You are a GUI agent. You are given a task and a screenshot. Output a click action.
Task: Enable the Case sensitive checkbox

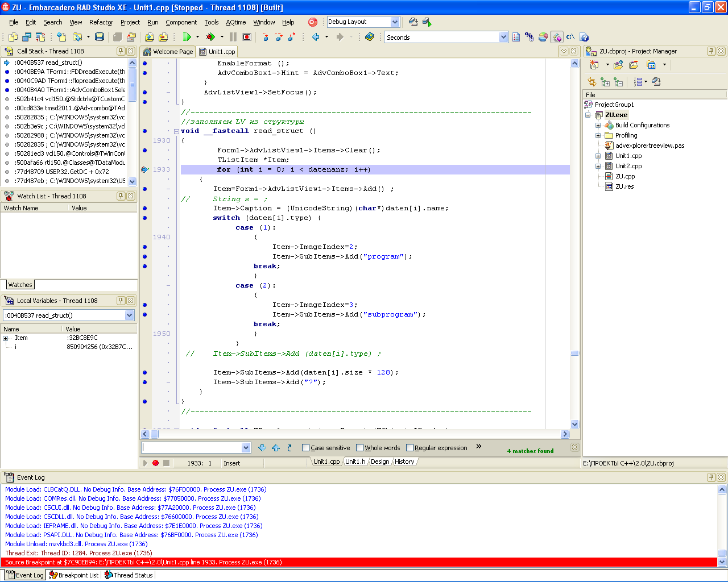(305, 448)
